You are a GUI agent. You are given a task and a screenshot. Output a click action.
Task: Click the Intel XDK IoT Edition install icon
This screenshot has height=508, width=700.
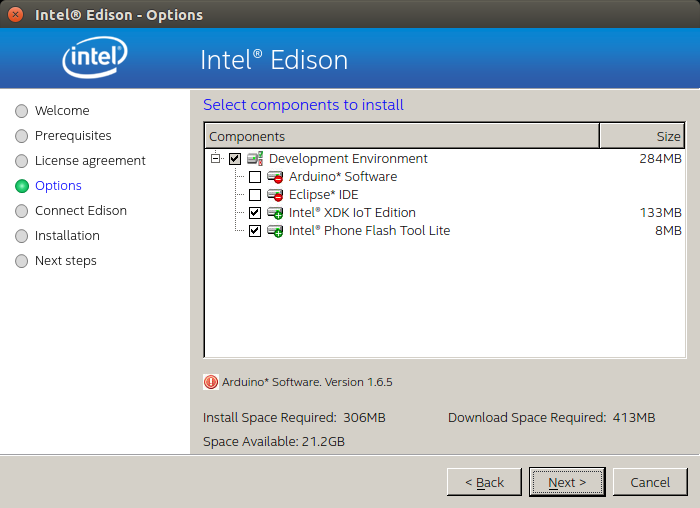[275, 213]
